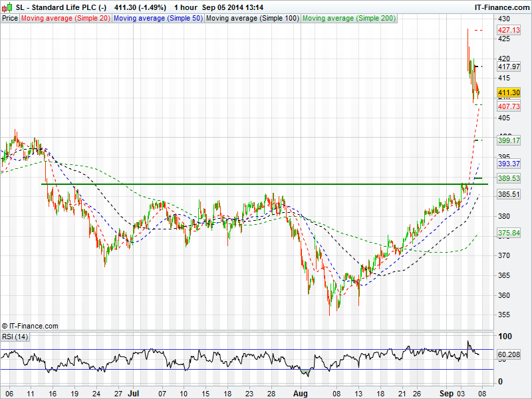Click the 393.37 blue moving average value
Image resolution: width=532 pixels, height=399 pixels.
(x=509, y=164)
